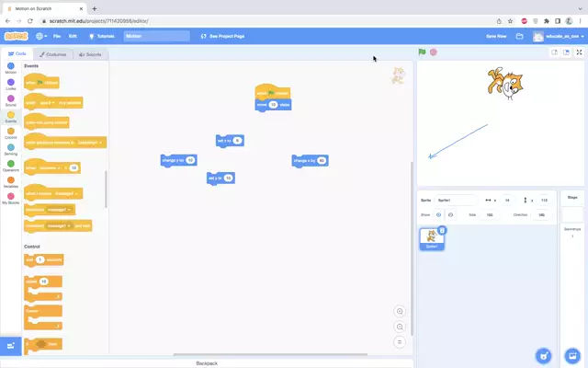Click the red stop sign button
Screen dimensions: 588x368
point(433,52)
